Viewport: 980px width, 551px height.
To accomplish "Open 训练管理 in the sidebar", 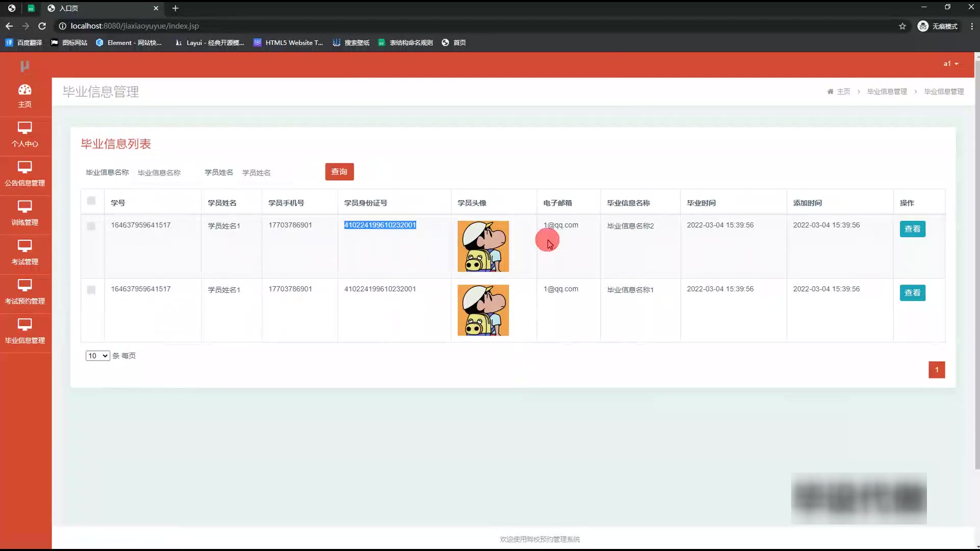I will [24, 214].
